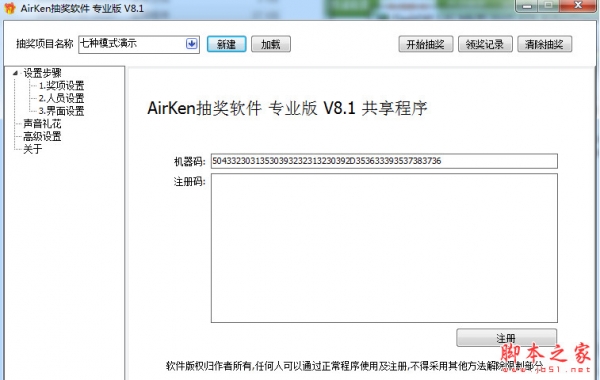This screenshot has height=380, width=600.
Task: Click the heading AirKen抽奖软件 专业版 V8.1 共享程序
Action: pyautogui.click(x=287, y=108)
